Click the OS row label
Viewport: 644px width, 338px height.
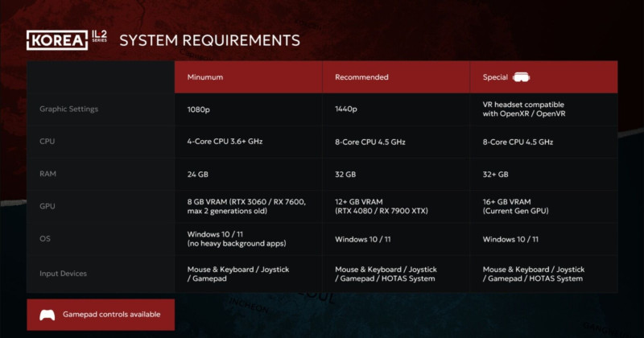45,239
